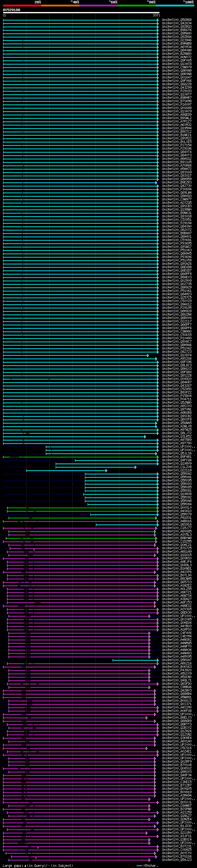This screenshot has width=197, height=868.
Task: Select the UniRef100_C1MJ77 label
Action: (176, 528)
